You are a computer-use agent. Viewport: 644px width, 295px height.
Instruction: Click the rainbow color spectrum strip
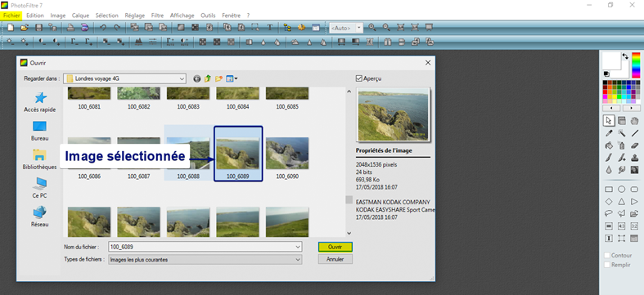pos(636,65)
